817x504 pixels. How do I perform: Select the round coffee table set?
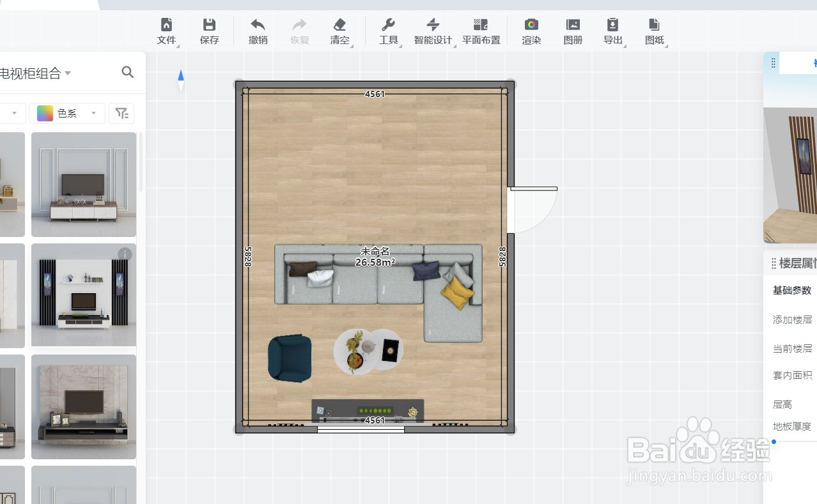[368, 351]
